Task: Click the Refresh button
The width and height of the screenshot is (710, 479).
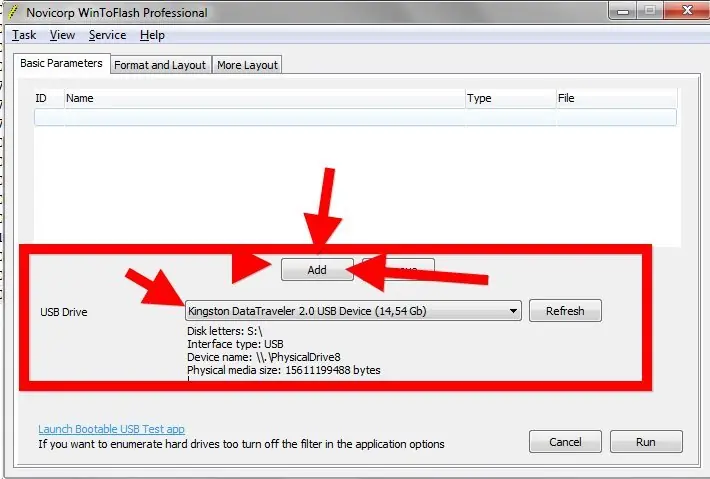Action: 565,311
